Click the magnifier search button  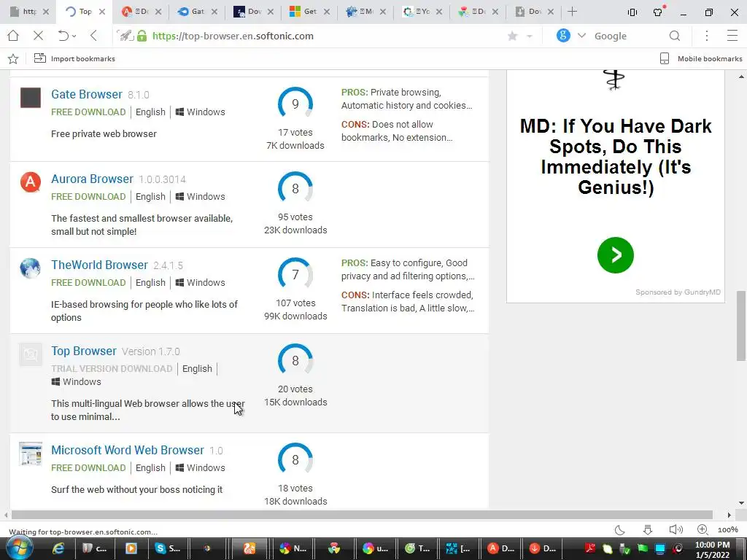675,36
